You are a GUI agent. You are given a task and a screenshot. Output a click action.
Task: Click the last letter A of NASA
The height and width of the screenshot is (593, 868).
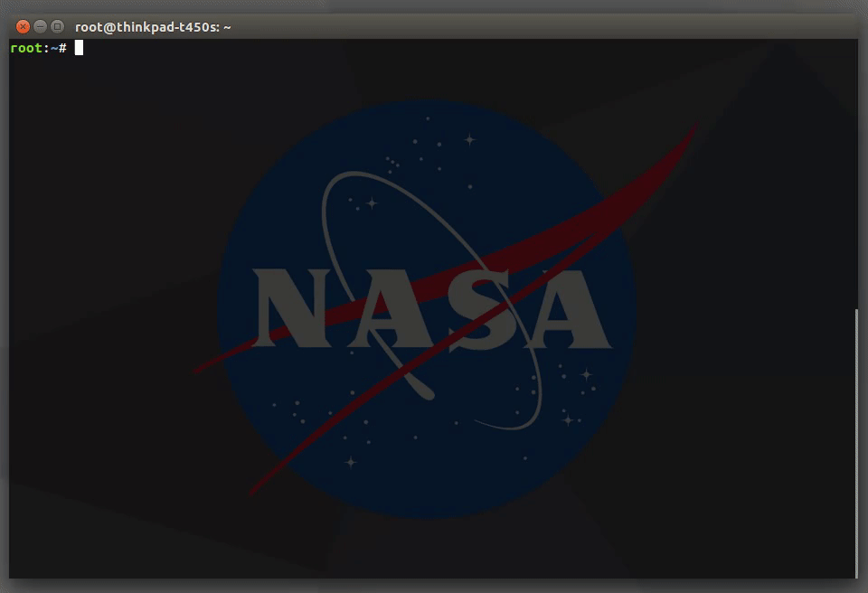(564, 310)
